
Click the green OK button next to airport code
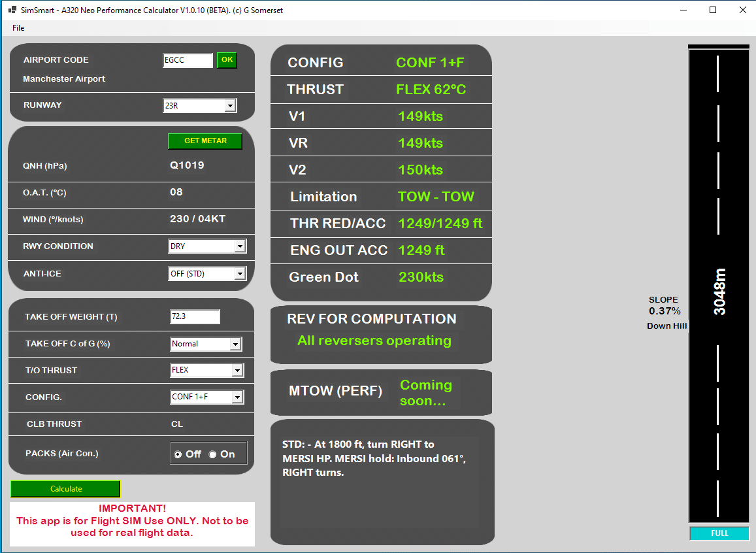[227, 60]
